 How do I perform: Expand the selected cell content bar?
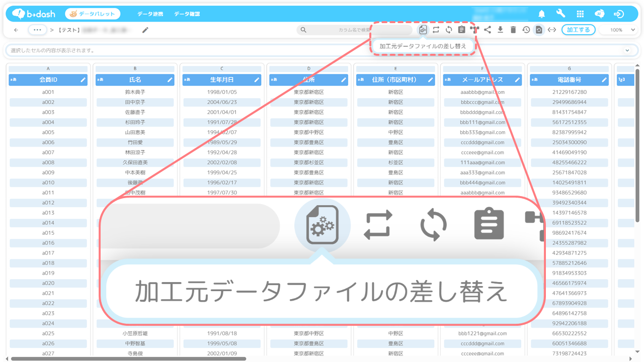click(x=627, y=50)
